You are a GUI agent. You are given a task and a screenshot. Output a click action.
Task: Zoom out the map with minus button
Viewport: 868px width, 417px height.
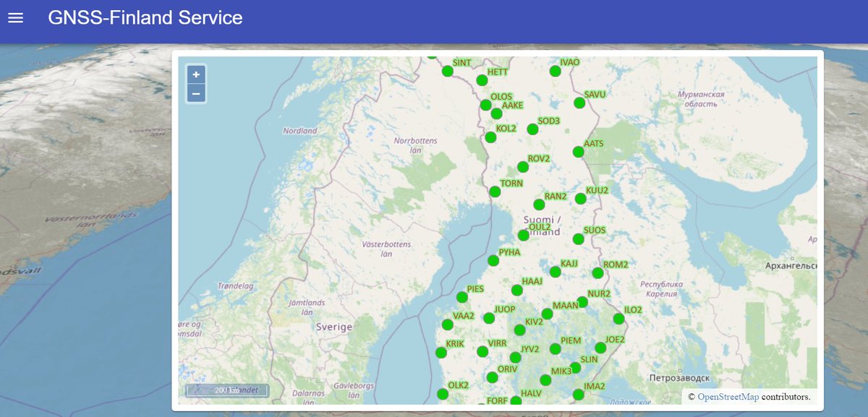[x=196, y=93]
